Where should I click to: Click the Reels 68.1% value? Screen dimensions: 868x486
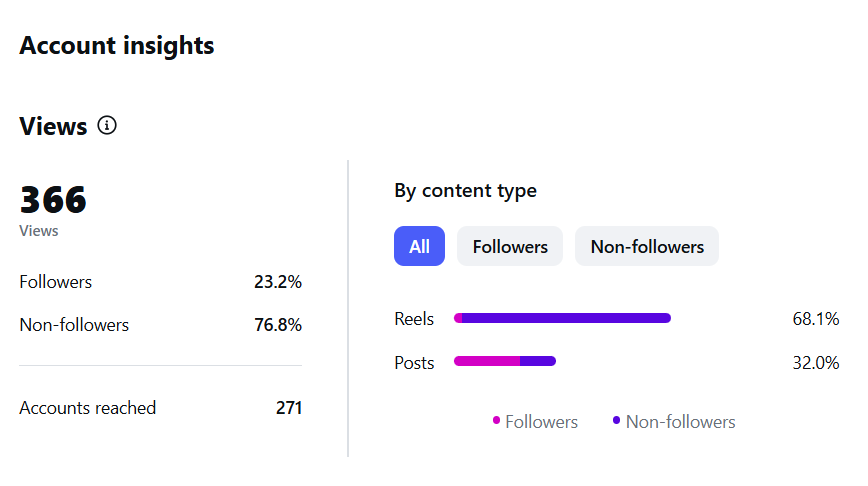click(x=815, y=319)
